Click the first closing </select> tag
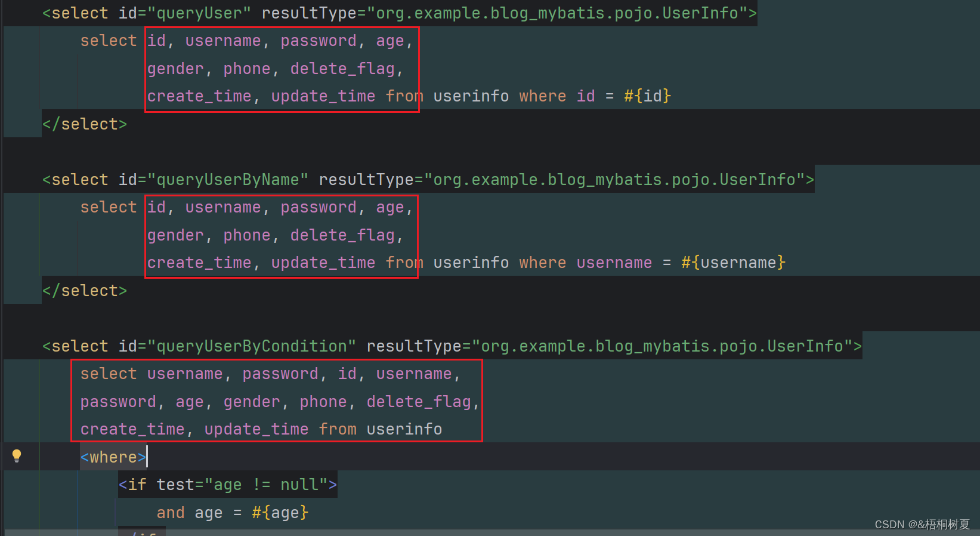 (x=85, y=124)
